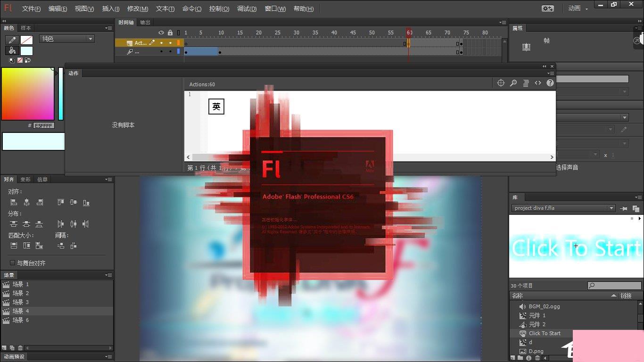
Task: Click the match height icon
Action: pos(27,246)
